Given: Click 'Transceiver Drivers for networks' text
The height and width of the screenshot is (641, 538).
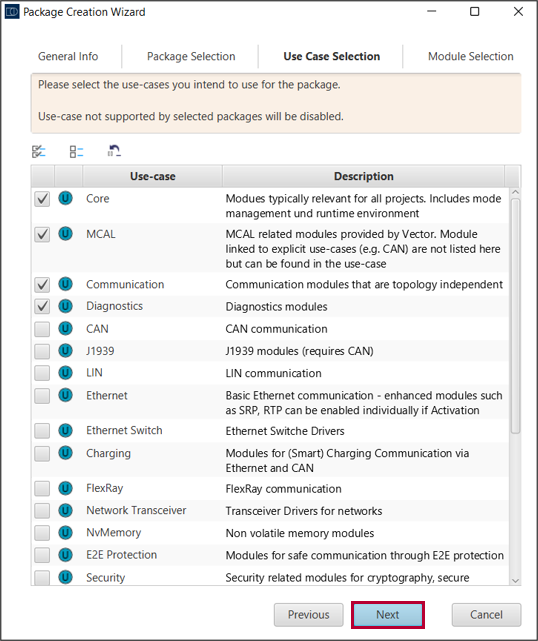Looking at the screenshot, I should click(x=304, y=511).
